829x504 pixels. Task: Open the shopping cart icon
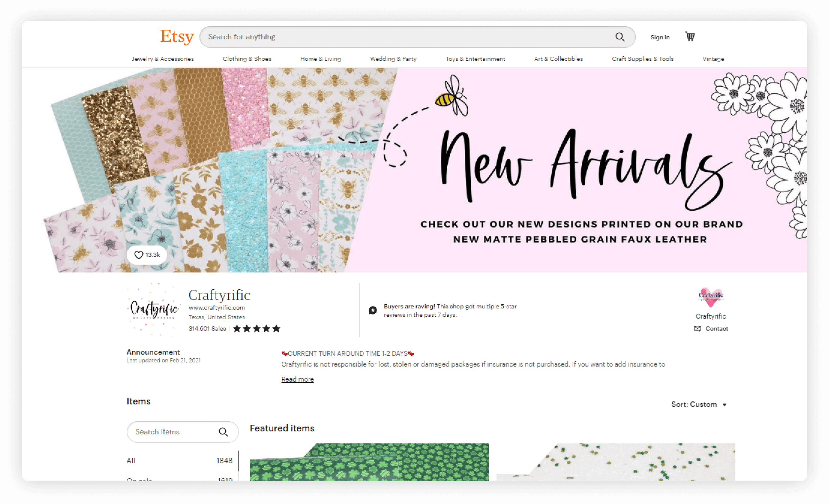pyautogui.click(x=690, y=36)
